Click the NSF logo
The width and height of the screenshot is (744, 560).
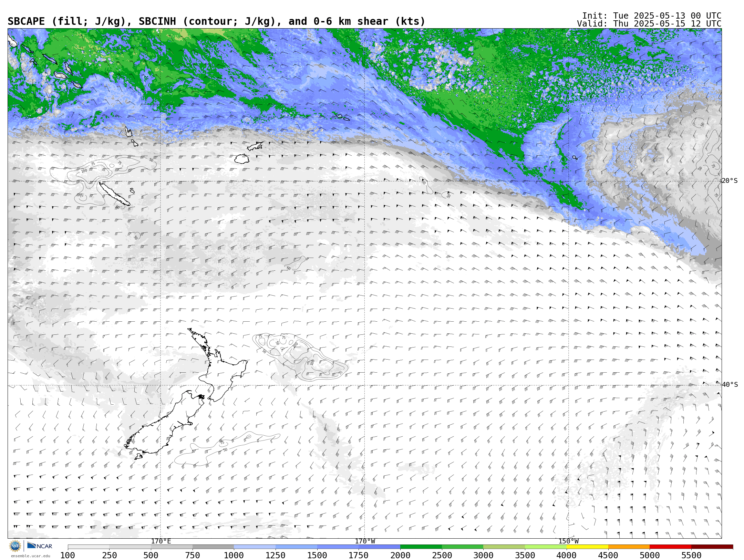click(x=15, y=546)
